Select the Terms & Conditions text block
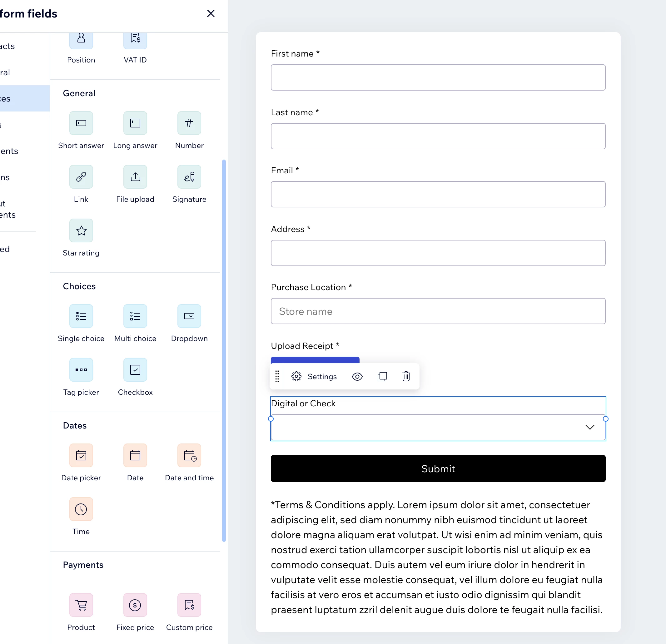 pos(437,557)
